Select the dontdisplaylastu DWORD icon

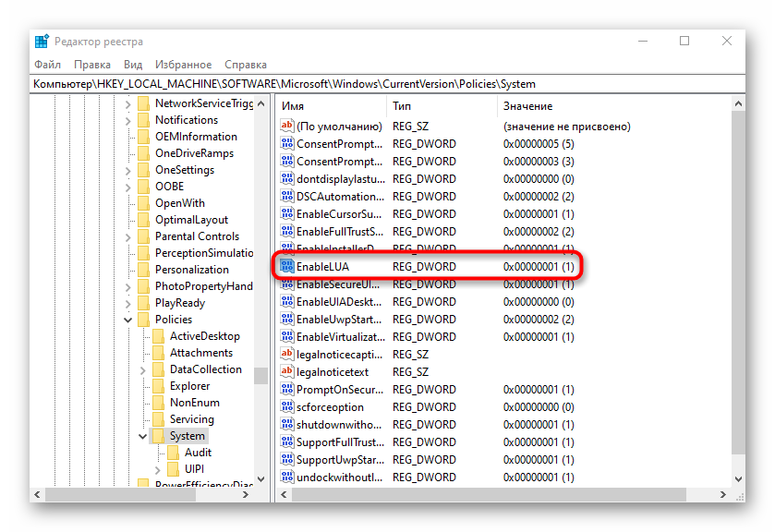coord(286,179)
